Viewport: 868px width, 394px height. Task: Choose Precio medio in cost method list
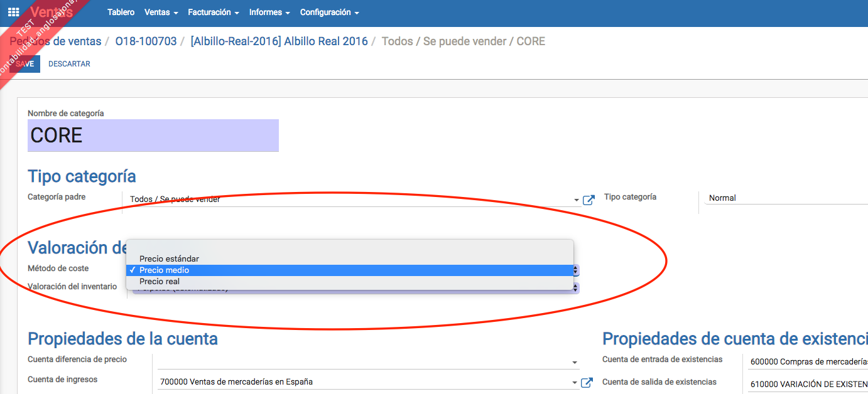pos(164,270)
